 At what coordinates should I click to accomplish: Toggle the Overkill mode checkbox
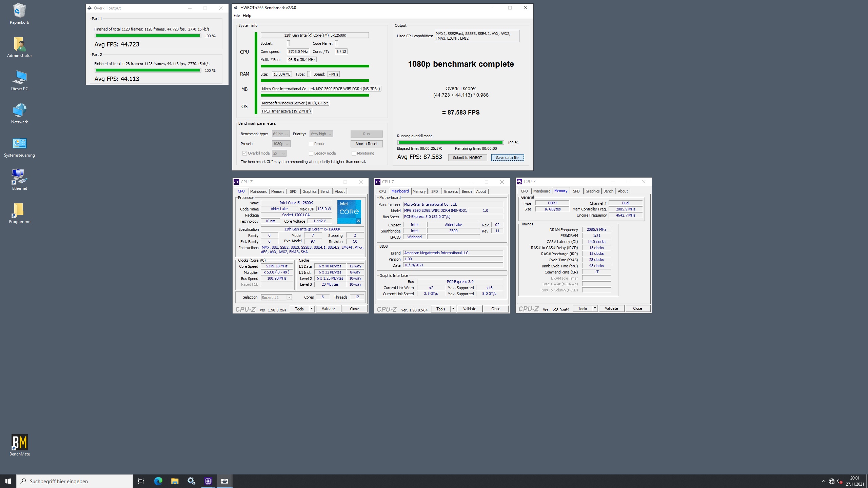pyautogui.click(x=244, y=153)
